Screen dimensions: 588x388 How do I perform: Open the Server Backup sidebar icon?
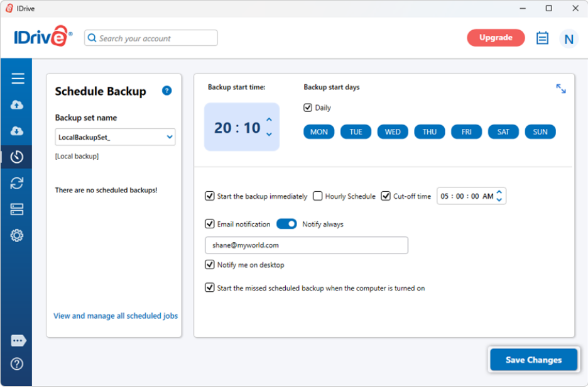point(17,209)
